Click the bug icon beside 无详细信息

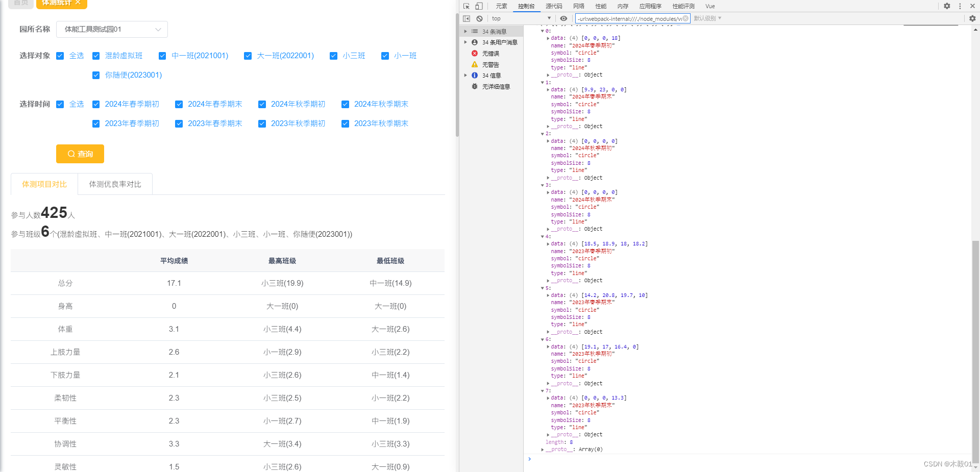pyautogui.click(x=474, y=86)
